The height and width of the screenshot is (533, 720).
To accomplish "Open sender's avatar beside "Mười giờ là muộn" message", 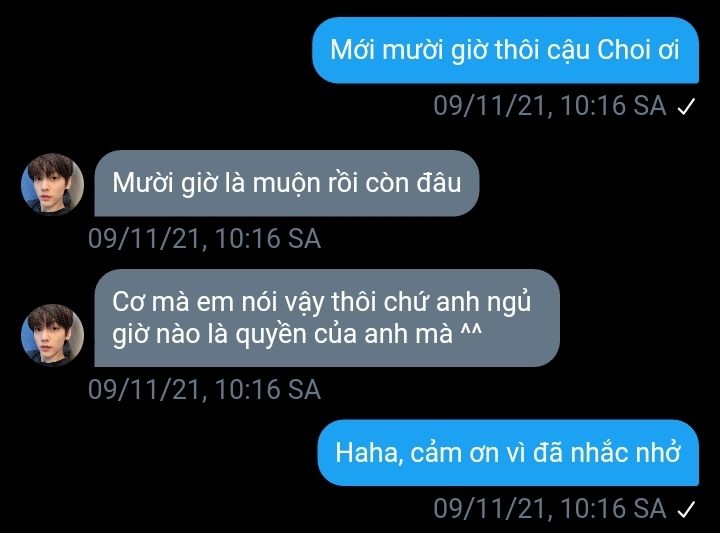I will [x=52, y=184].
